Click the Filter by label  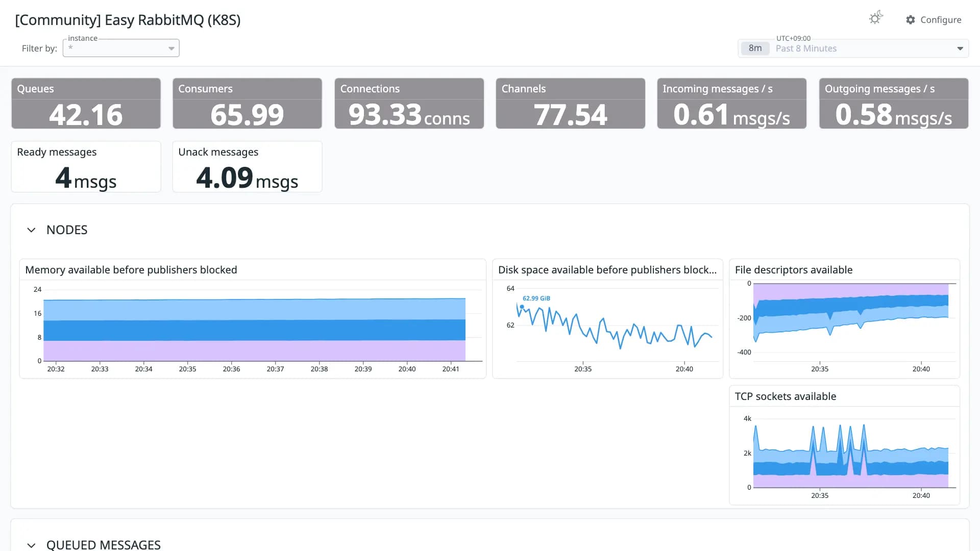pyautogui.click(x=39, y=48)
